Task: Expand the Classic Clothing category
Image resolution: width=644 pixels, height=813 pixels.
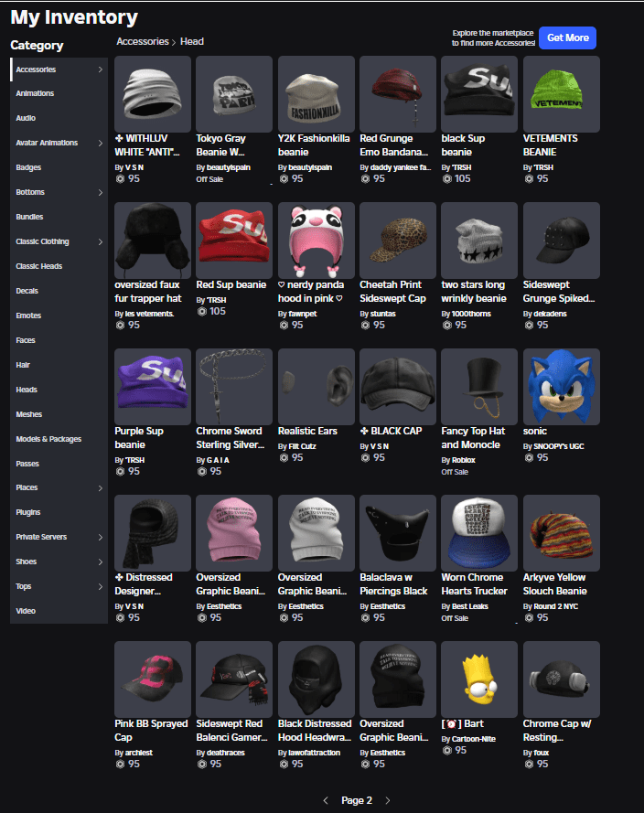Action: pos(100,241)
